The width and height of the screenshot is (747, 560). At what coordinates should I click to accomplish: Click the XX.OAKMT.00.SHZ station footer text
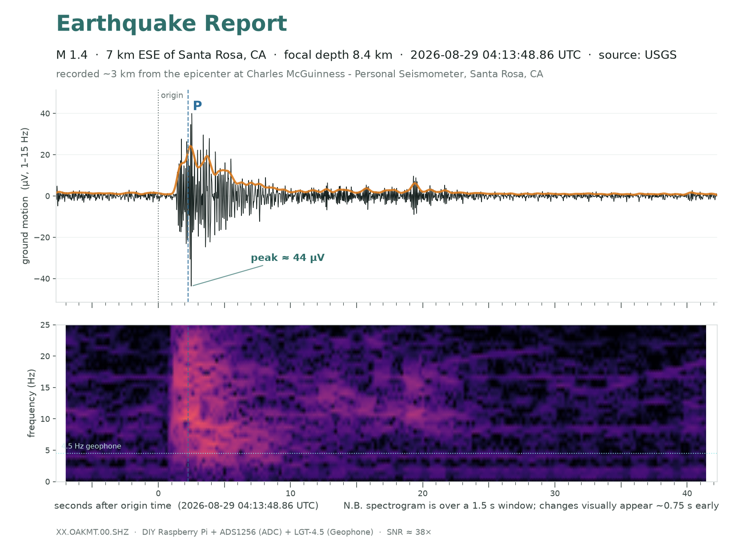point(244,532)
